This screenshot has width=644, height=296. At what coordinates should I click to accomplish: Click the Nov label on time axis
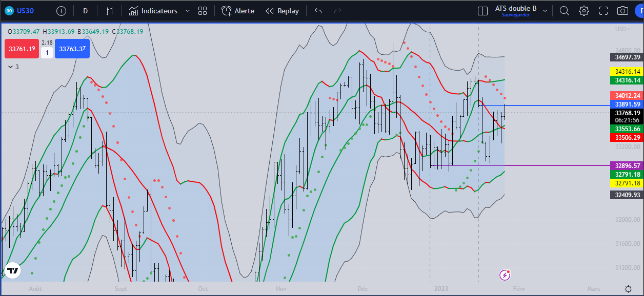280,289
